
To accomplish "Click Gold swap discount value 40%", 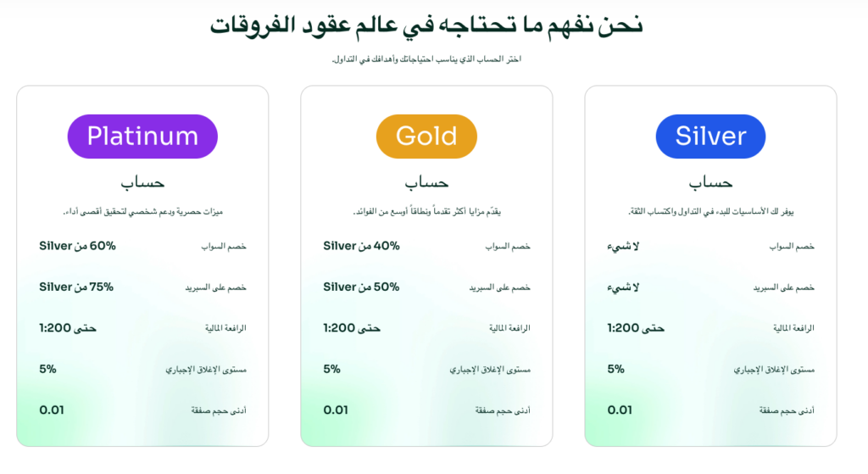I will pyautogui.click(x=361, y=246).
